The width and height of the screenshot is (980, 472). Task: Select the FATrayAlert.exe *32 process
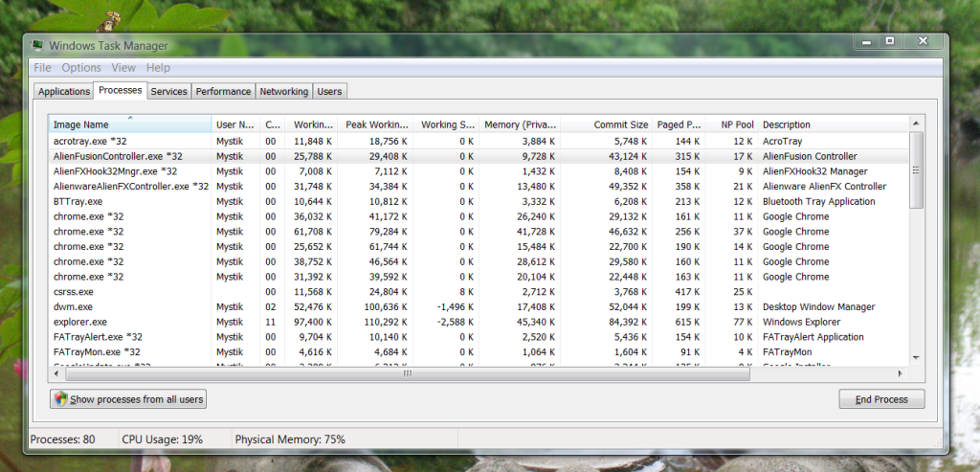479,337
